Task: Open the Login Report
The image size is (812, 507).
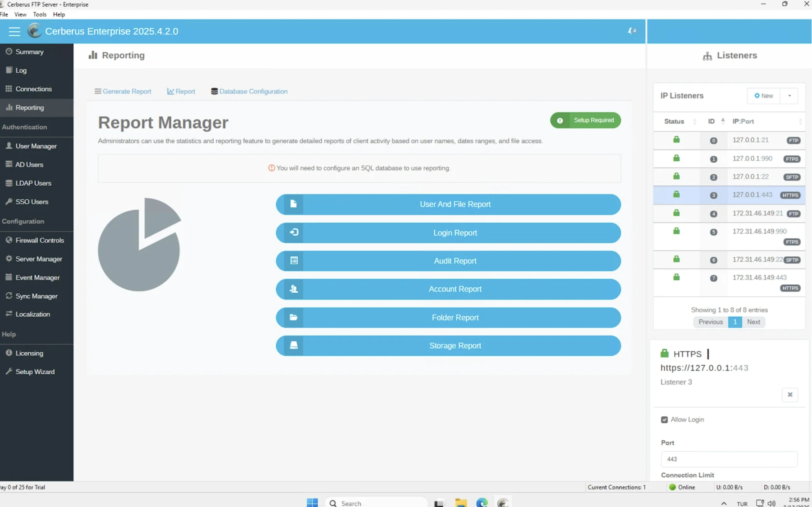Action: (x=448, y=233)
